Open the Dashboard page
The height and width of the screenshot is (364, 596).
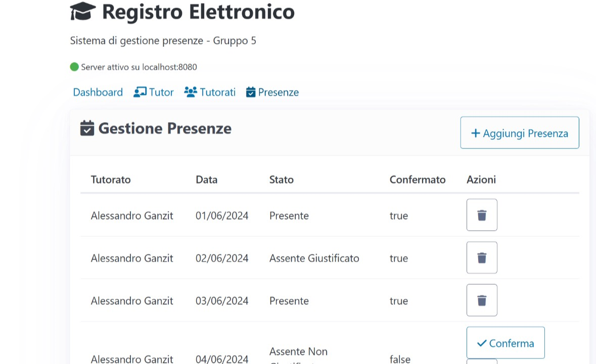(98, 92)
